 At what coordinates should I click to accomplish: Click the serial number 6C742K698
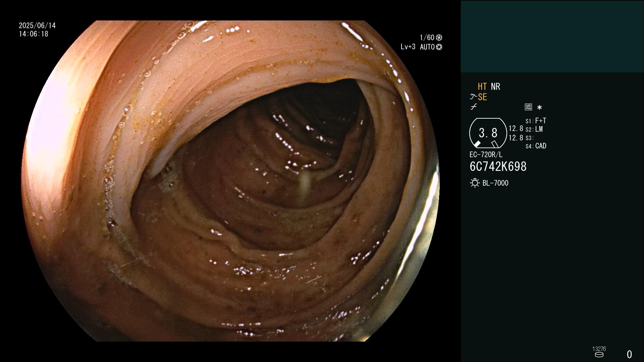point(498,167)
